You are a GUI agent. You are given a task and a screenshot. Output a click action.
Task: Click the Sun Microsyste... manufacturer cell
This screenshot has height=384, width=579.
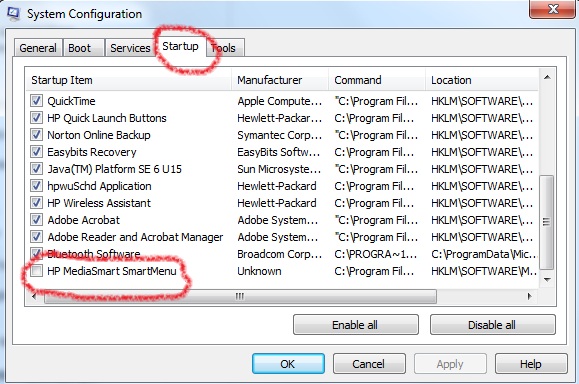[x=279, y=169]
